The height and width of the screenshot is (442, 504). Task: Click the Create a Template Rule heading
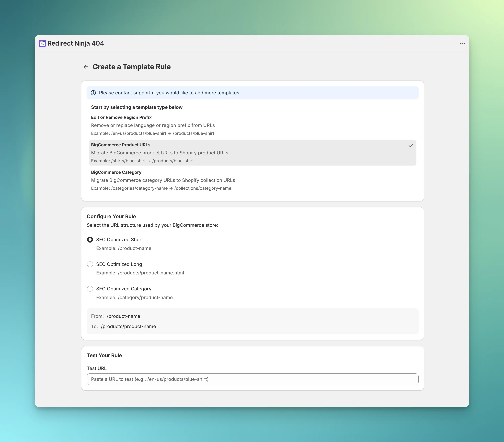click(132, 67)
